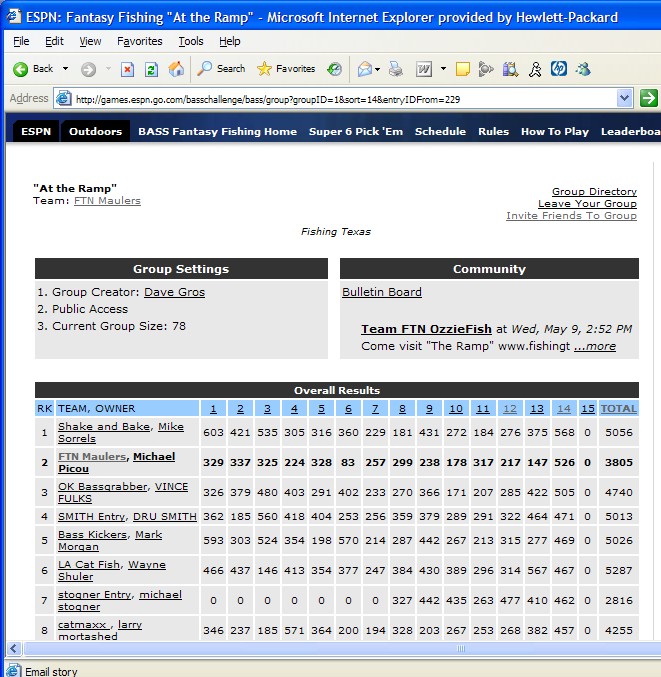Click the green Go arrow button
The height and width of the screenshot is (677, 661).
(648, 98)
